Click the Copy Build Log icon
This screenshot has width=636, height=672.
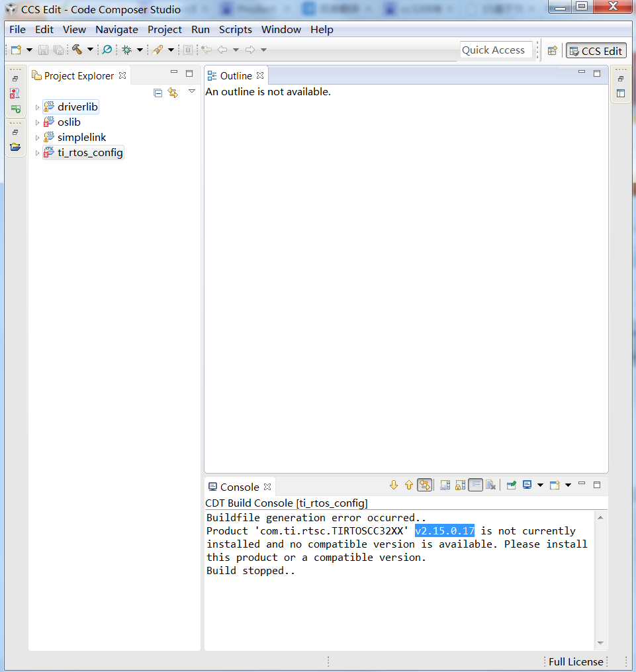(445, 485)
